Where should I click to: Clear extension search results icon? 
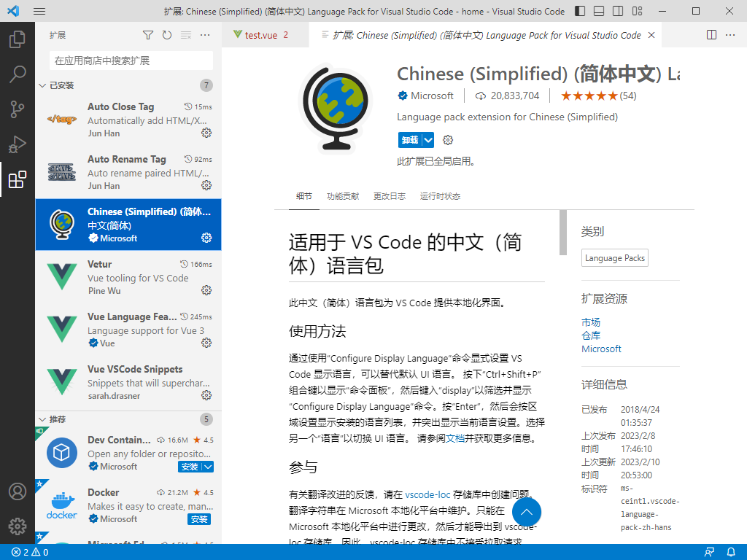(x=186, y=35)
